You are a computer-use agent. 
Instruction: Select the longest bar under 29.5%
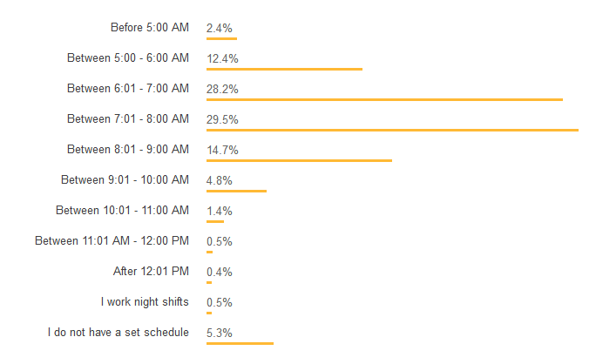coord(392,130)
